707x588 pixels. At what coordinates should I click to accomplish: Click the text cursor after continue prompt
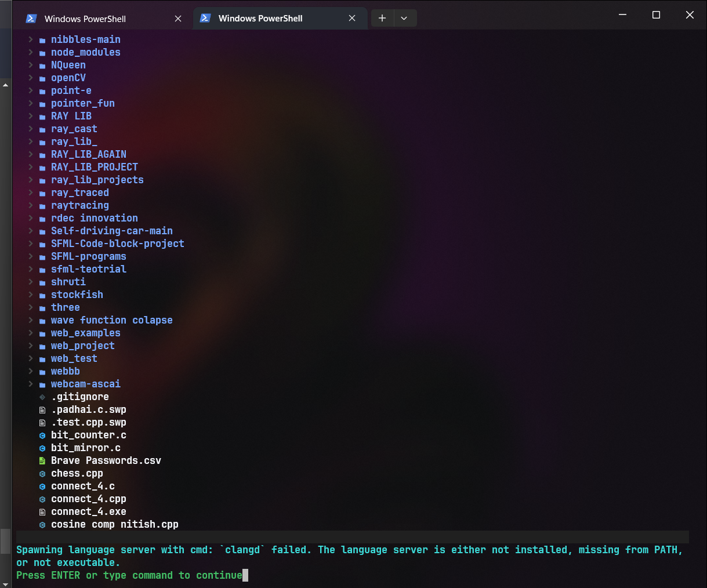[x=245, y=575]
